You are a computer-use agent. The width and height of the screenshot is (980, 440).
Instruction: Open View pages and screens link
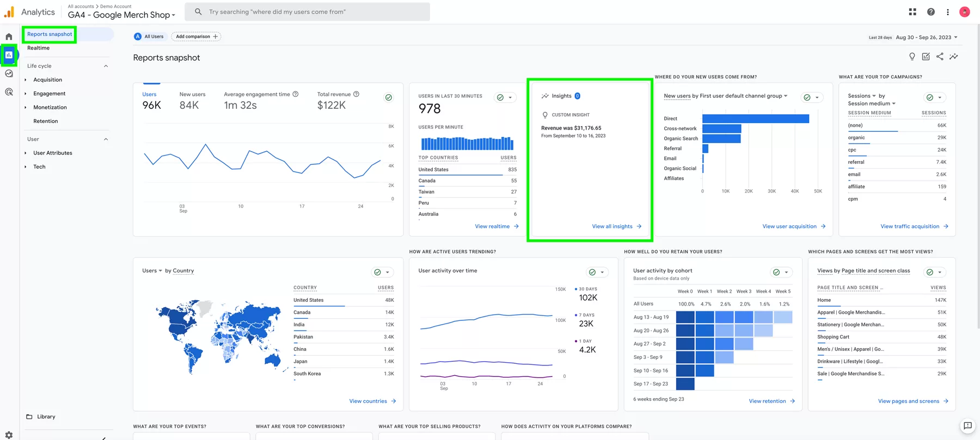click(913, 401)
